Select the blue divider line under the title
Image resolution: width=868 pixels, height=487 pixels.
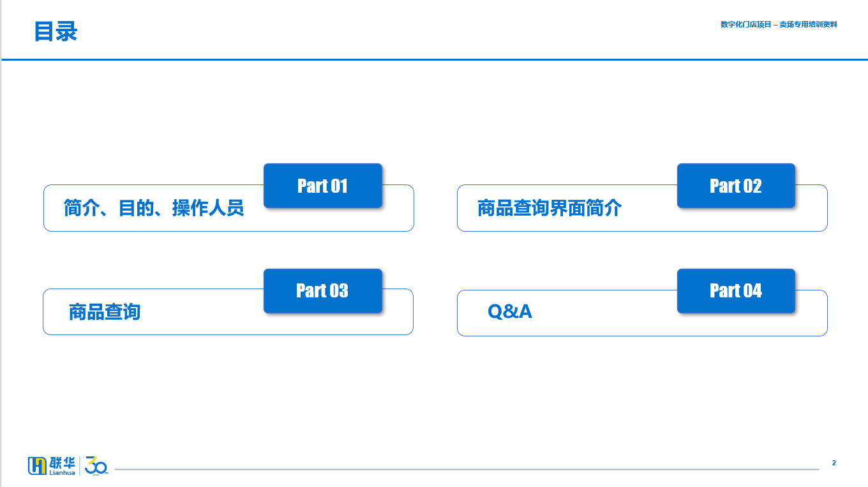click(435, 59)
